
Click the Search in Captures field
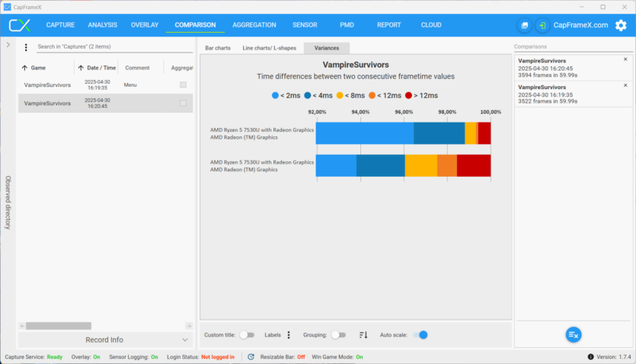[115, 46]
